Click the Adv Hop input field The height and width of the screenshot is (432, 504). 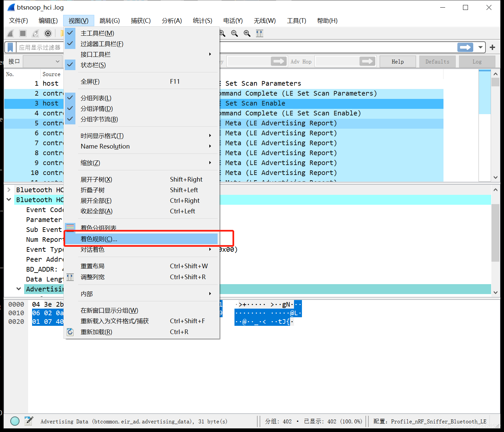point(337,62)
